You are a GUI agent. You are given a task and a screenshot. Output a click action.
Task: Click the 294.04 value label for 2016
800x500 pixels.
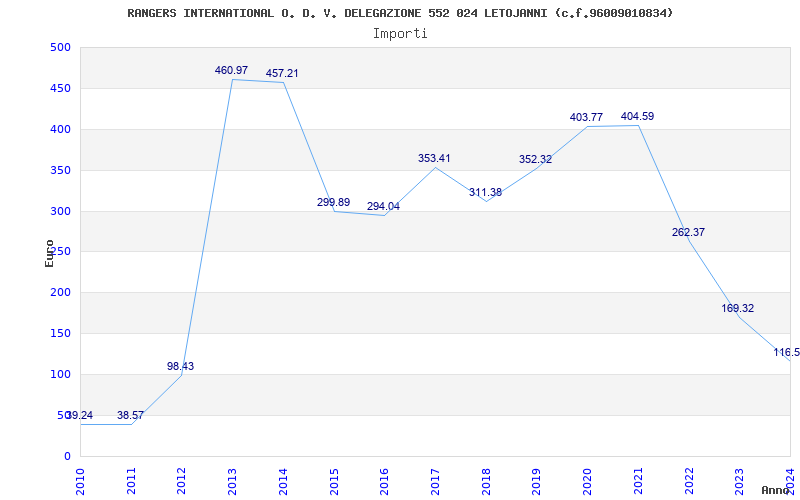click(383, 207)
